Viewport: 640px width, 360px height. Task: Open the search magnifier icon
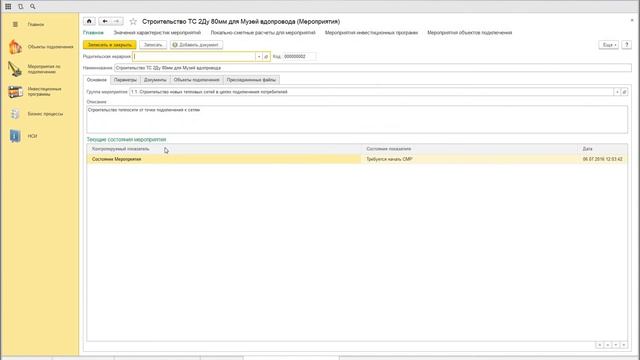coord(33,7)
